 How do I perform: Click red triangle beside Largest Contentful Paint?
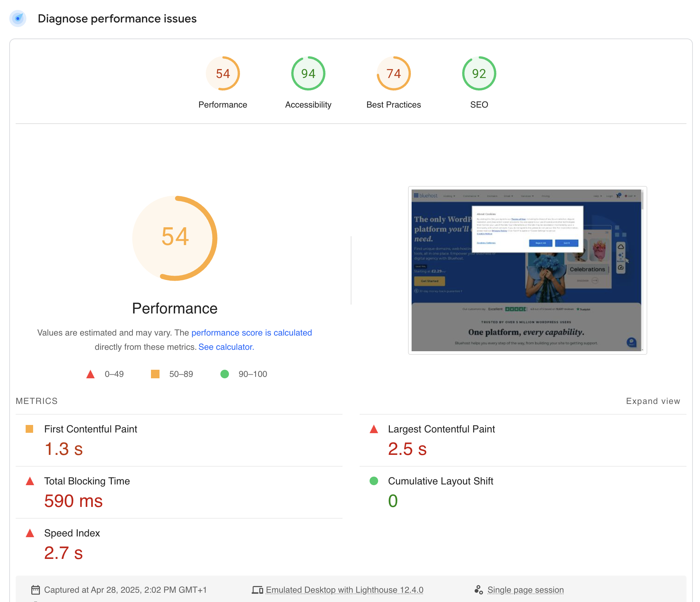(x=374, y=429)
